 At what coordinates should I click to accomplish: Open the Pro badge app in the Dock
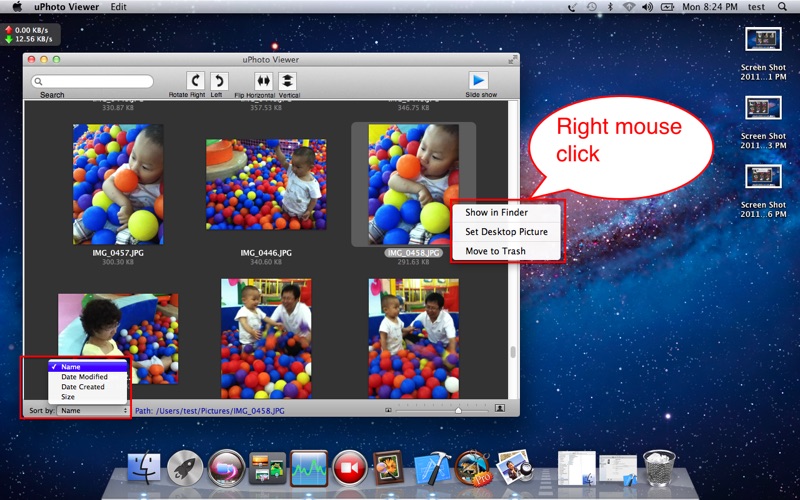(472, 468)
